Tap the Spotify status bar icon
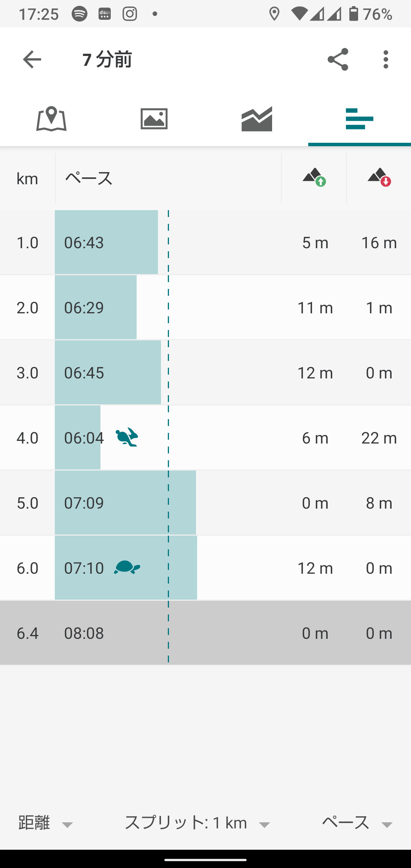The width and height of the screenshot is (411, 868). [79, 14]
